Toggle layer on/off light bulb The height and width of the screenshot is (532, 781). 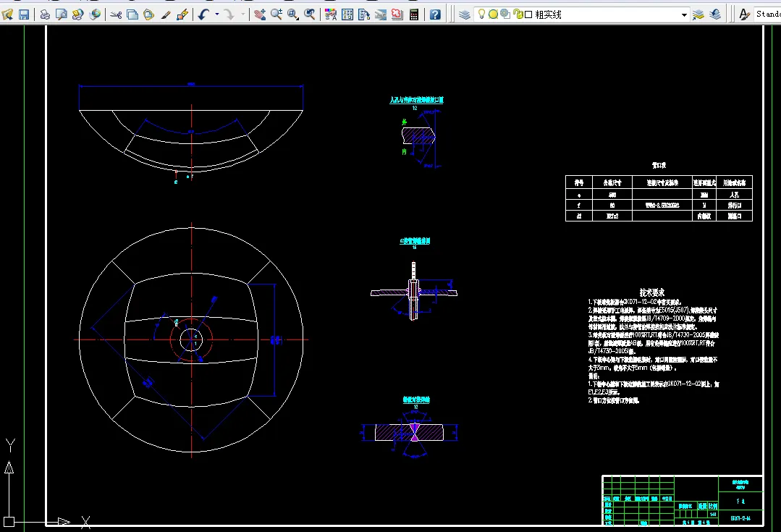pos(481,14)
